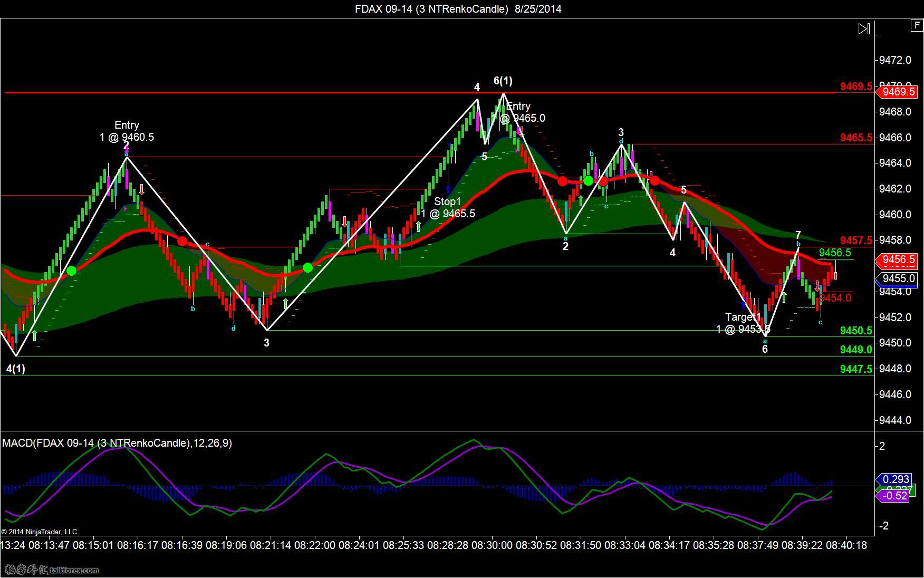The image size is (924, 578).
Task: Click the 08:13:47 time axis label
Action: pyautogui.click(x=49, y=545)
